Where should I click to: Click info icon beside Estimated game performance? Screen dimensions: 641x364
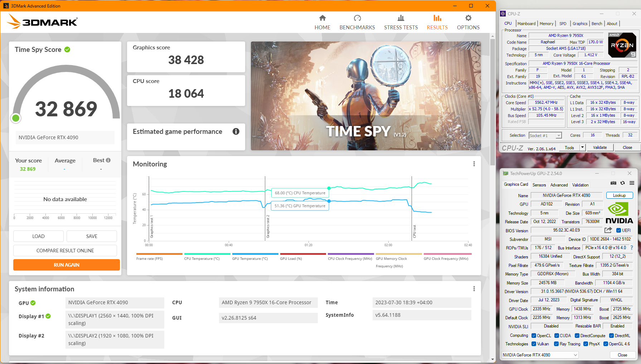pyautogui.click(x=236, y=131)
